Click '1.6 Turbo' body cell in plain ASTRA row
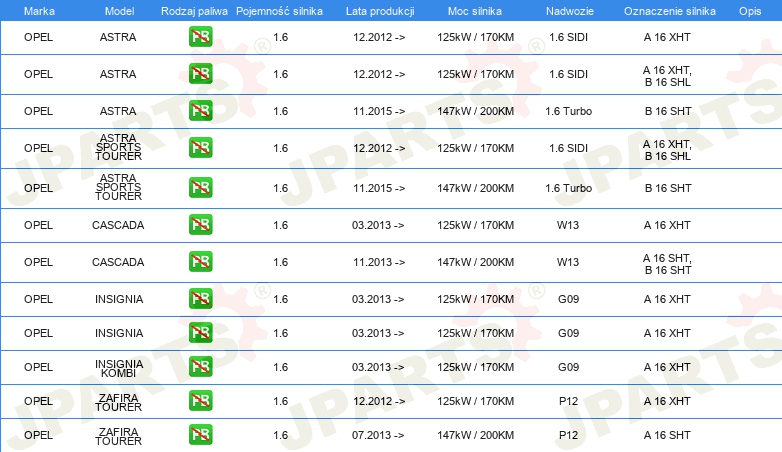 point(569,111)
